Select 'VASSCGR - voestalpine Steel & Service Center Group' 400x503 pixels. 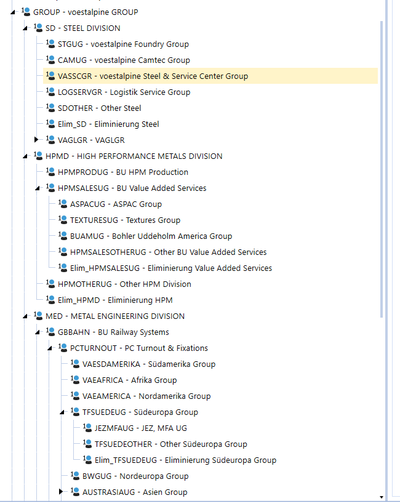pyautogui.click(x=153, y=76)
